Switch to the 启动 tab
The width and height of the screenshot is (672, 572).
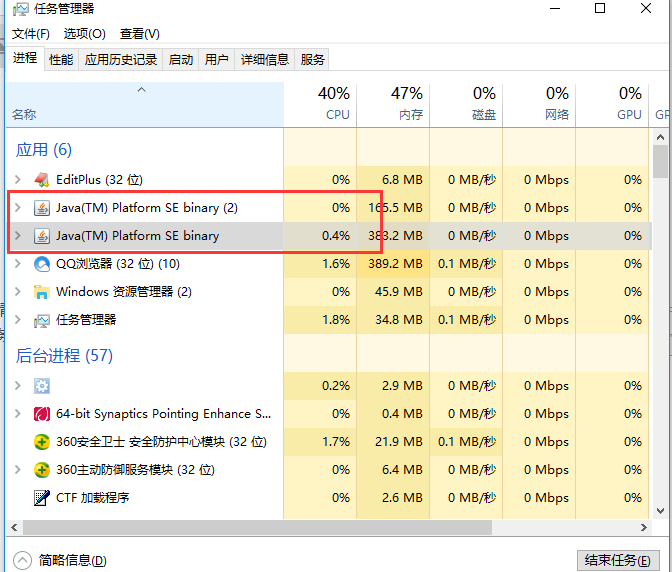coord(181,60)
